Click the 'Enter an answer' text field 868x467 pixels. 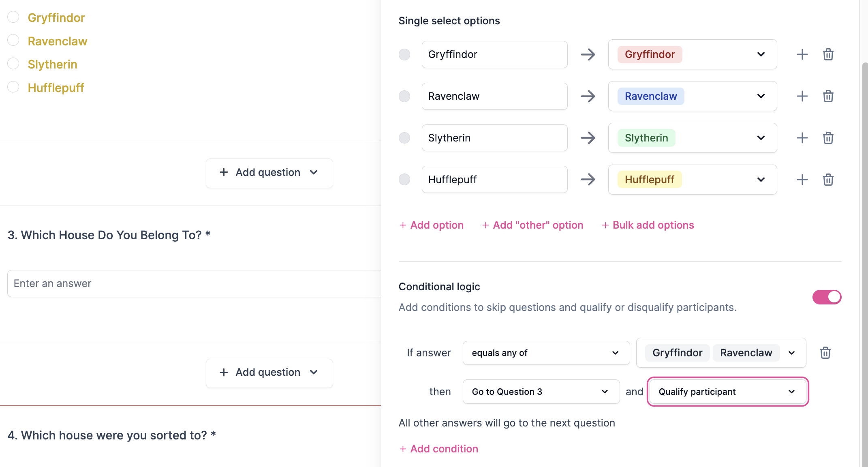194,283
